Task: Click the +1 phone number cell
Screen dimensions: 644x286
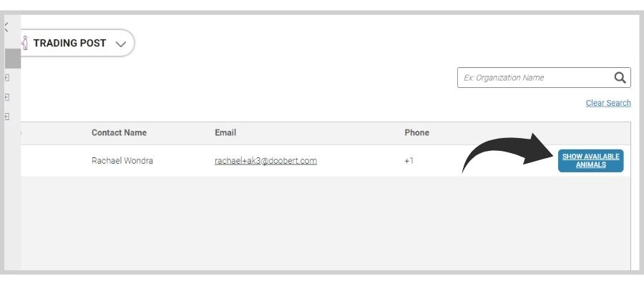Action: 409,161
